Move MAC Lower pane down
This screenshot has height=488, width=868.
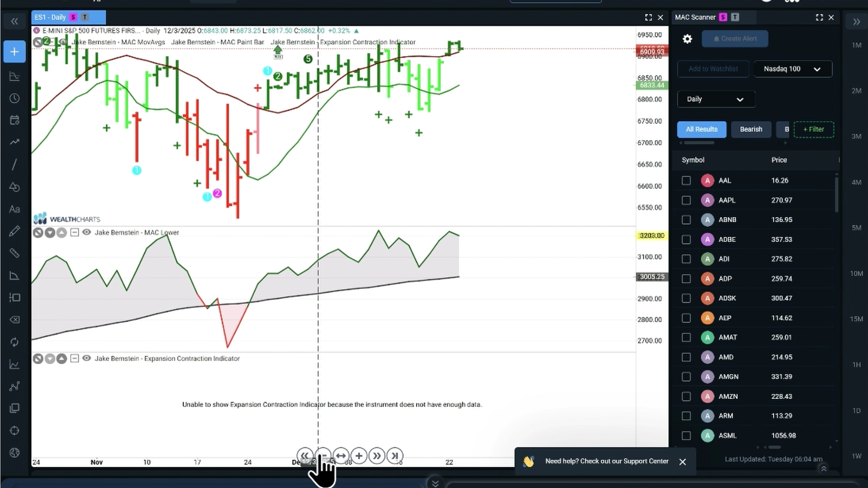[x=50, y=233]
